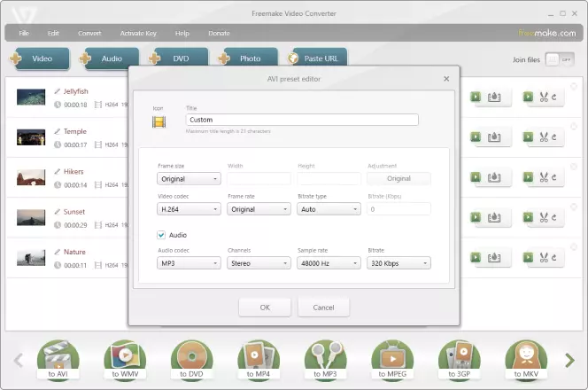Viewport: 588px width, 390px height.
Task: Click the scissors edit icon for Temple
Action: coord(544,137)
